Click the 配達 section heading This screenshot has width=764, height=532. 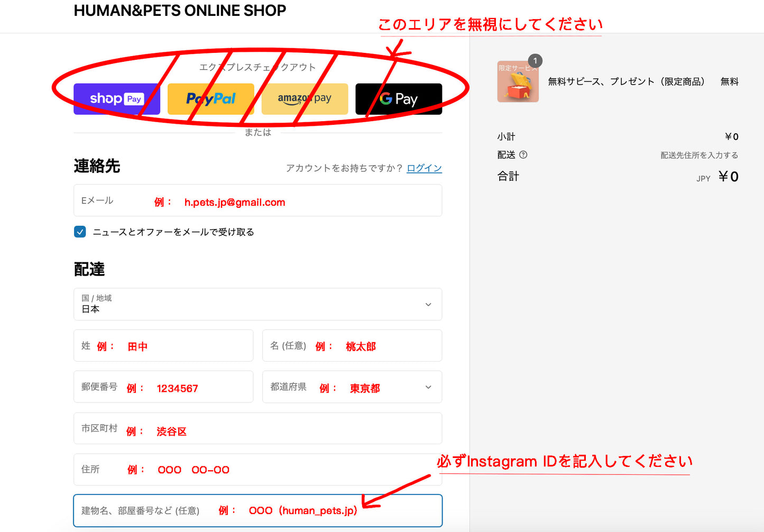(x=89, y=269)
